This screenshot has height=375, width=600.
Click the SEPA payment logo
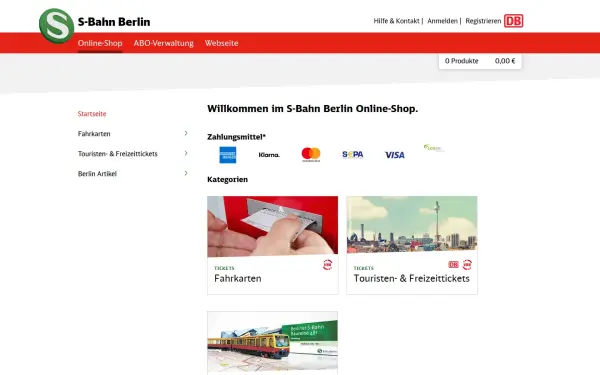(x=352, y=155)
